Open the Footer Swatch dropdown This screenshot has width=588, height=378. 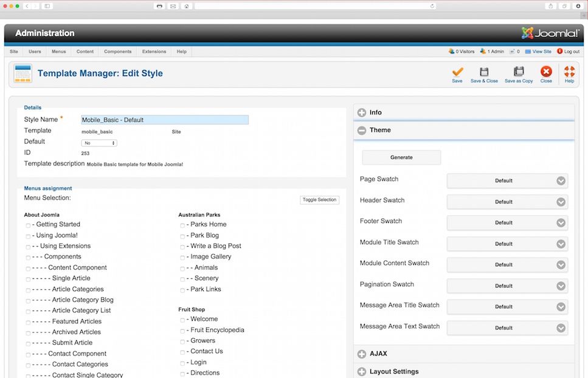(x=507, y=222)
